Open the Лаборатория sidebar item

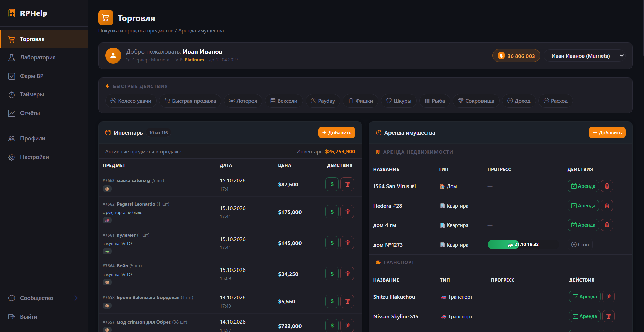[44, 57]
